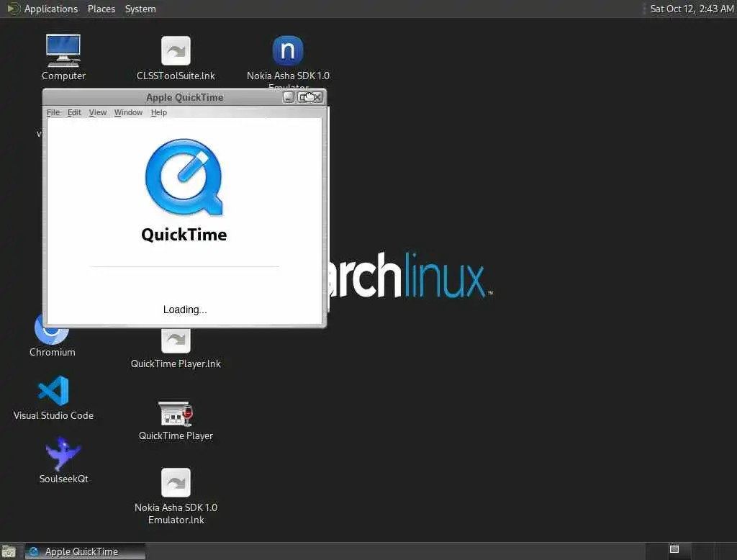
Task: Open the Edit menu in Apple QuickTime
Action: pyautogui.click(x=74, y=112)
